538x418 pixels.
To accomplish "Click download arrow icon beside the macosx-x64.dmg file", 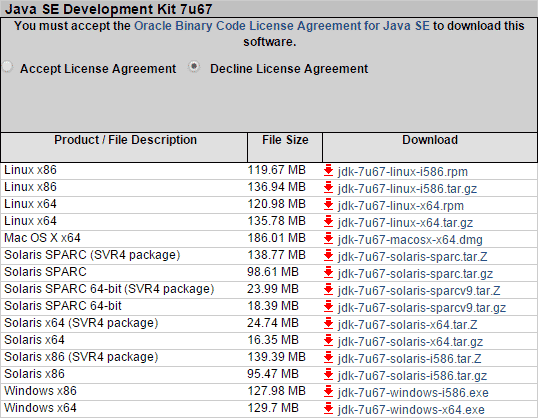I will [x=328, y=239].
